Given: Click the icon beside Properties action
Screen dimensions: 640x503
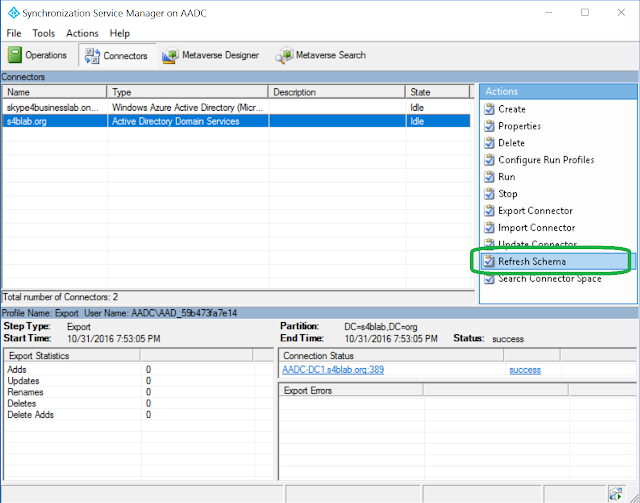Looking at the screenshot, I should click(x=489, y=126).
